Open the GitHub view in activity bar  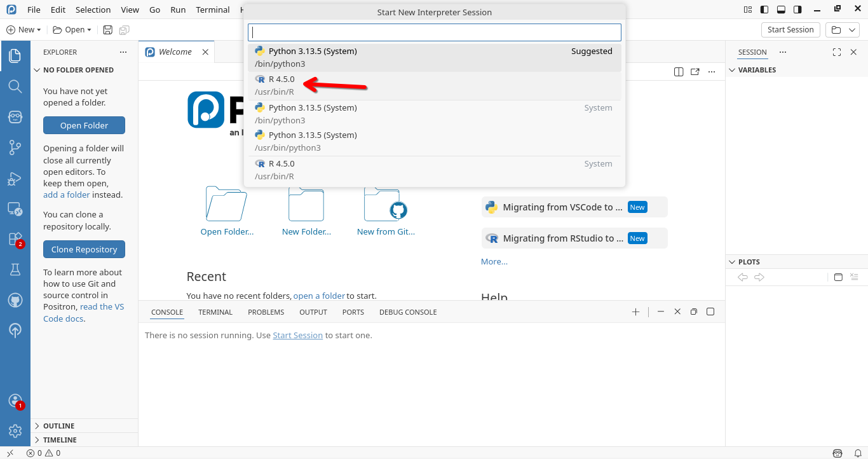pyautogui.click(x=15, y=300)
